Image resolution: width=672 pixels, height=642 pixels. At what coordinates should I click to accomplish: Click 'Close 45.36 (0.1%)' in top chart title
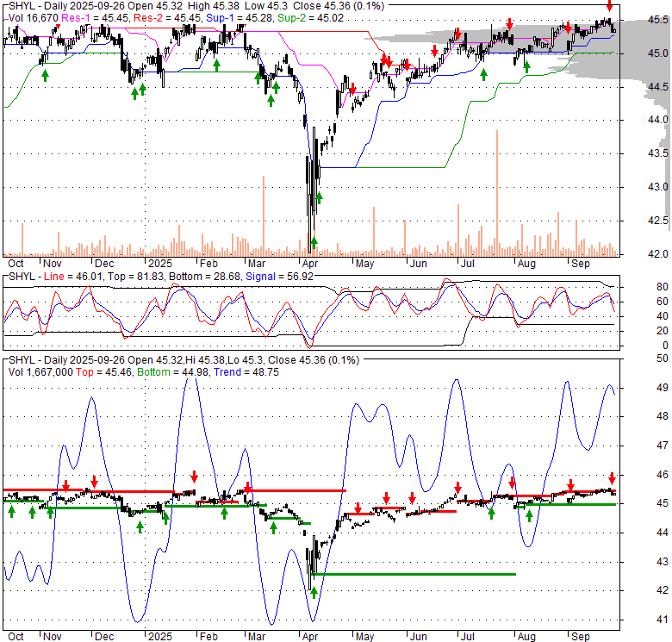pos(339,6)
